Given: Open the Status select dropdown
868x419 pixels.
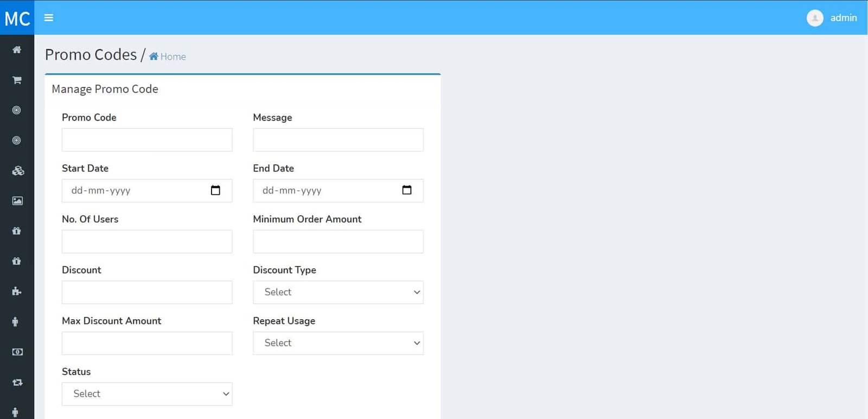Looking at the screenshot, I should [x=147, y=394].
